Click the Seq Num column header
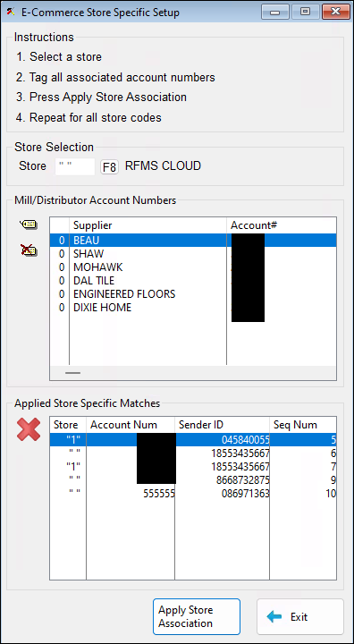 point(303,425)
